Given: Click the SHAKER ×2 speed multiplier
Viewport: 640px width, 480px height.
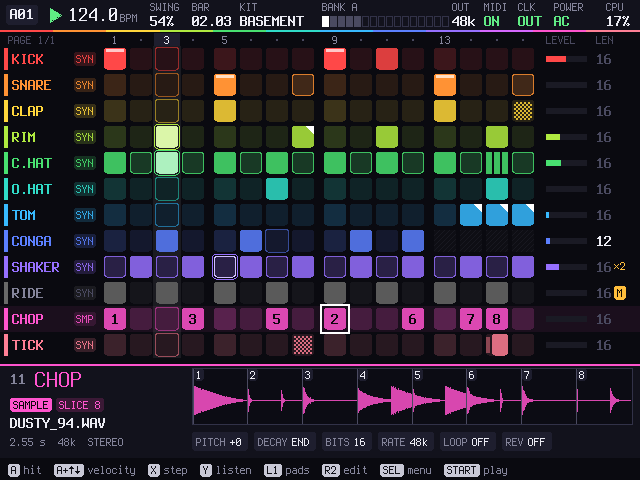Looking at the screenshot, I should 619,267.
